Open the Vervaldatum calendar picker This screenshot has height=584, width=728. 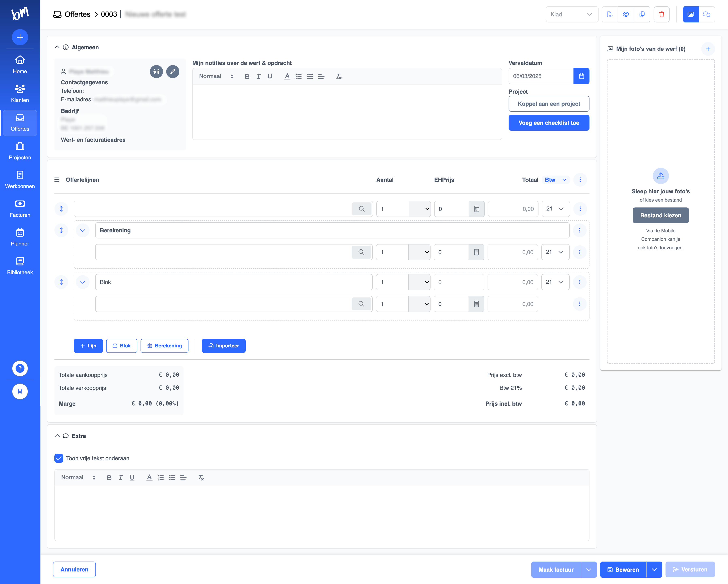click(581, 76)
